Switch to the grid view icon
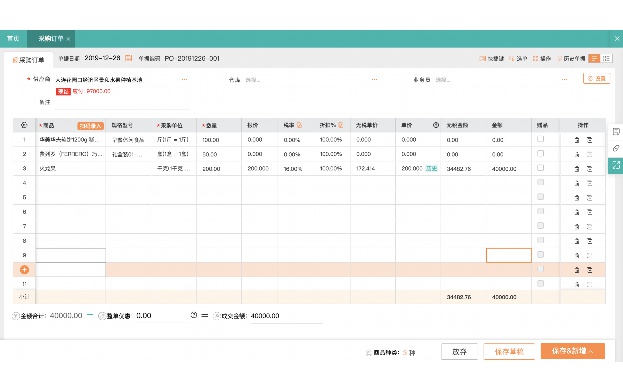 [x=606, y=58]
